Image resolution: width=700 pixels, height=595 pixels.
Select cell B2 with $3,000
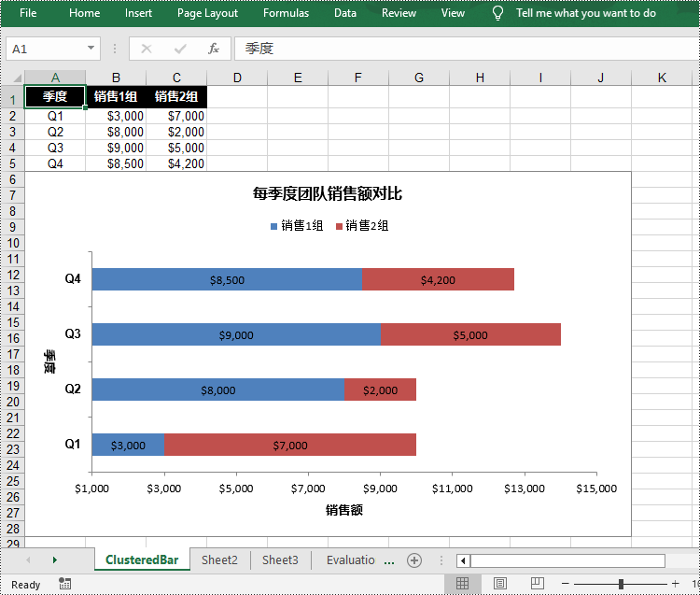116,116
